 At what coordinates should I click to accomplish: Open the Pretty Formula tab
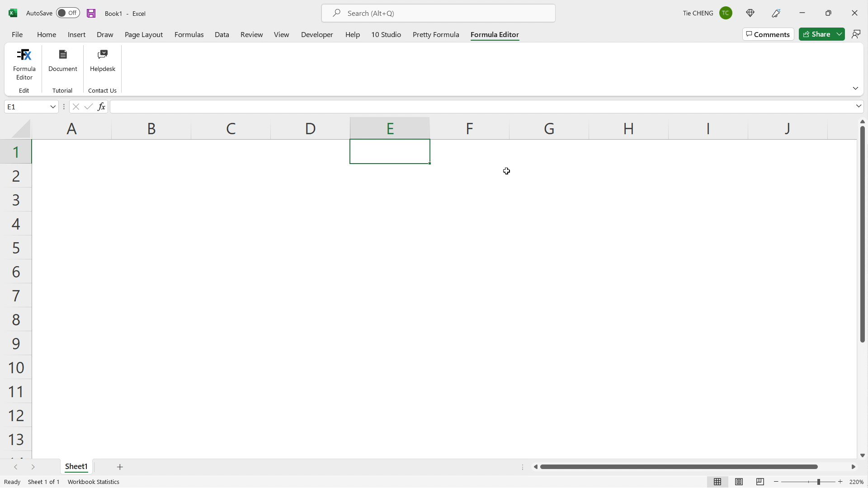(435, 34)
